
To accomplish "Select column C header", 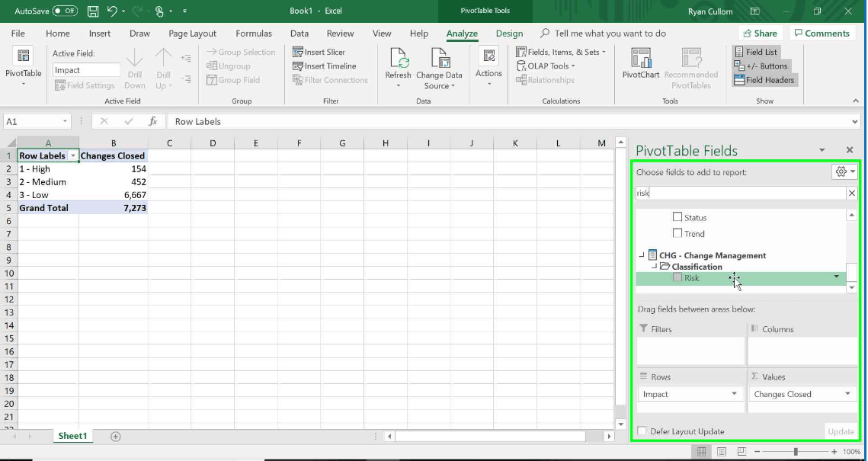I will coord(169,143).
